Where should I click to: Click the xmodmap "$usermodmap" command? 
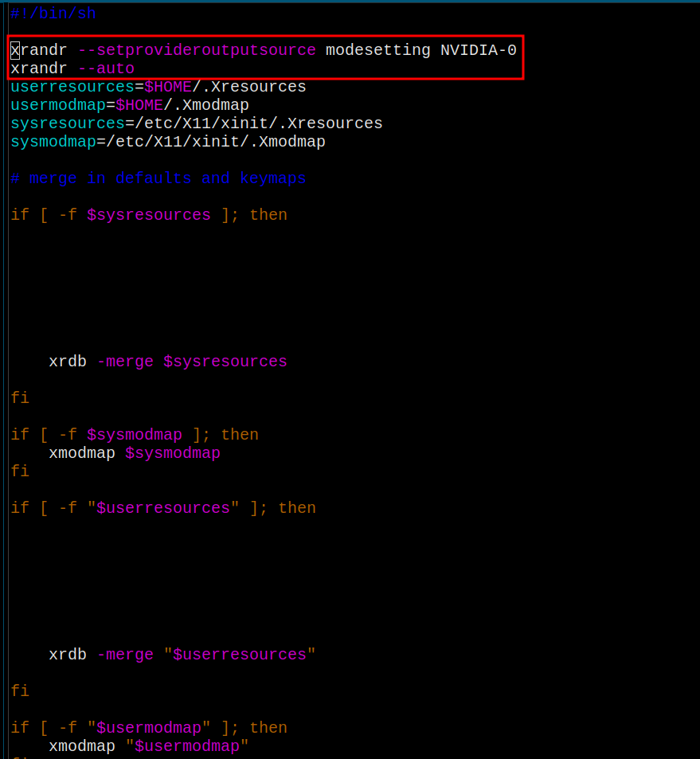148,746
